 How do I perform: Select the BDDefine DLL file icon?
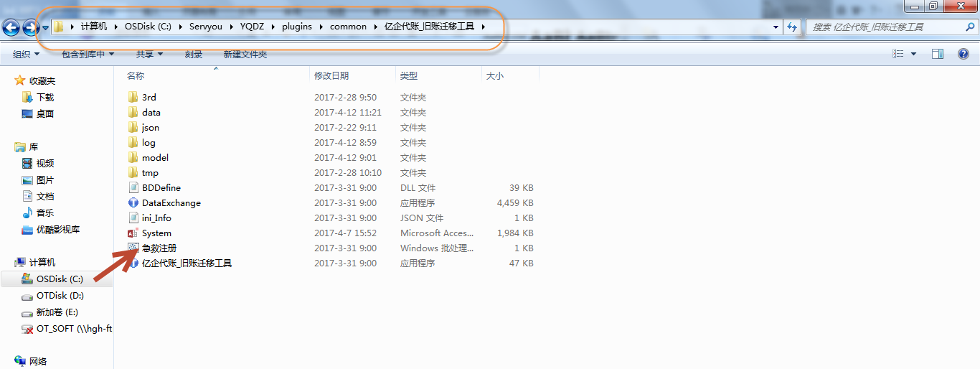133,187
